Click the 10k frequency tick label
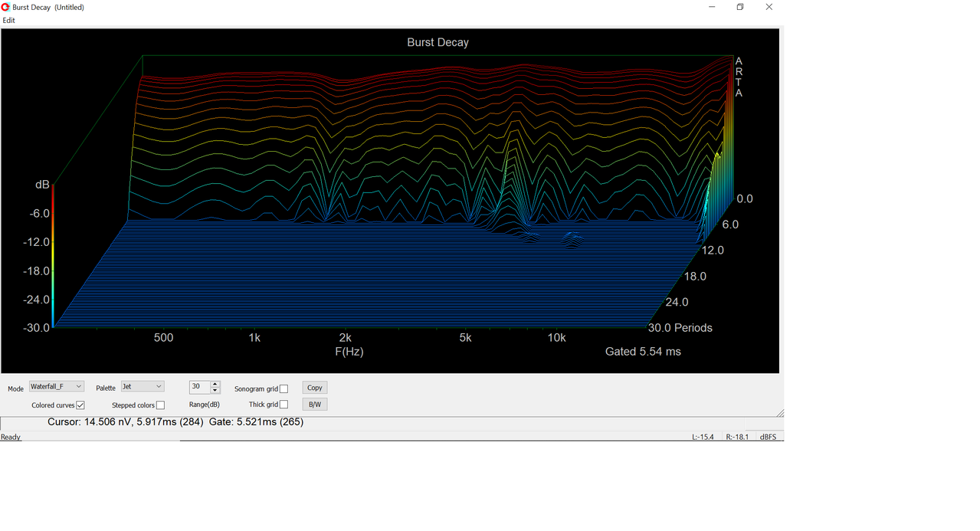 pyautogui.click(x=556, y=338)
